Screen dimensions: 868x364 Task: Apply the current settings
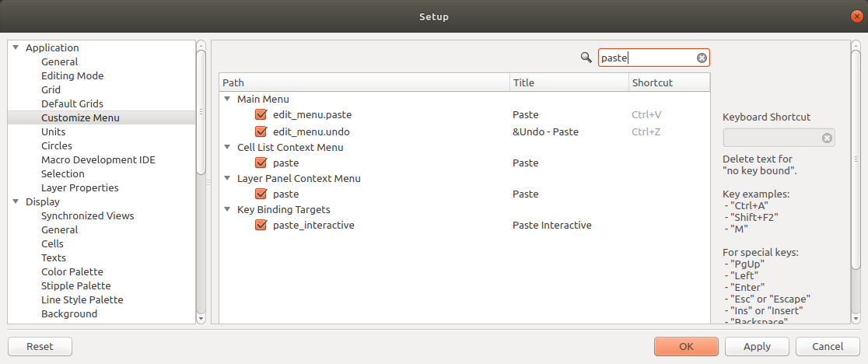(x=757, y=346)
